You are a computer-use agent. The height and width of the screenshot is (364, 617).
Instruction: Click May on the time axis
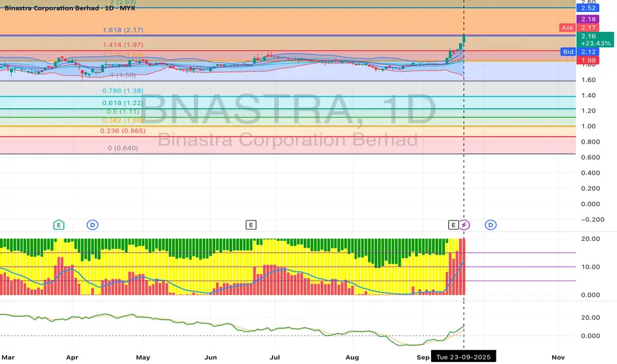tap(143, 357)
